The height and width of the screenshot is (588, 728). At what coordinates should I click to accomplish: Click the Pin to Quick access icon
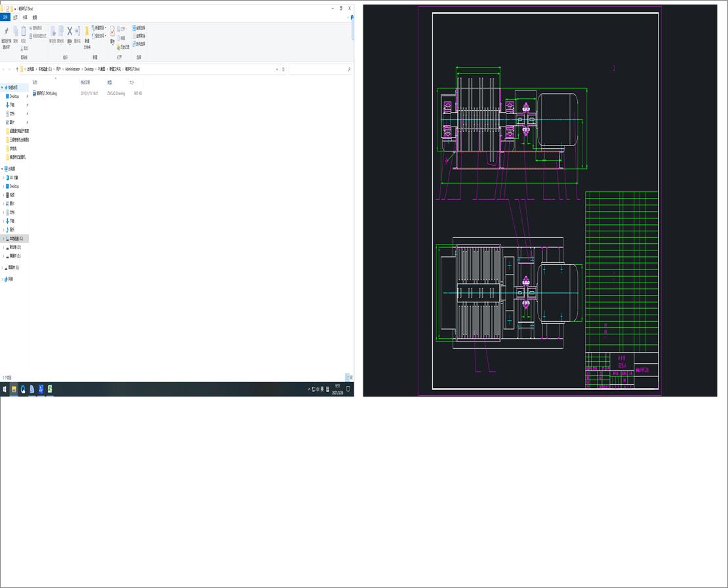(x=6, y=31)
